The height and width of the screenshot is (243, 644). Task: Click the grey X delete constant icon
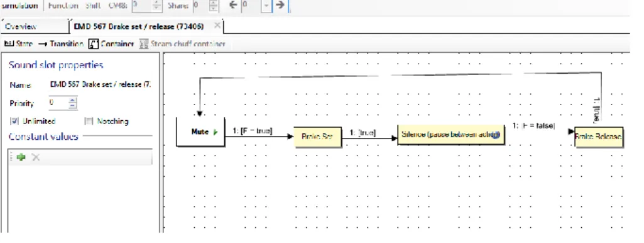36,157
